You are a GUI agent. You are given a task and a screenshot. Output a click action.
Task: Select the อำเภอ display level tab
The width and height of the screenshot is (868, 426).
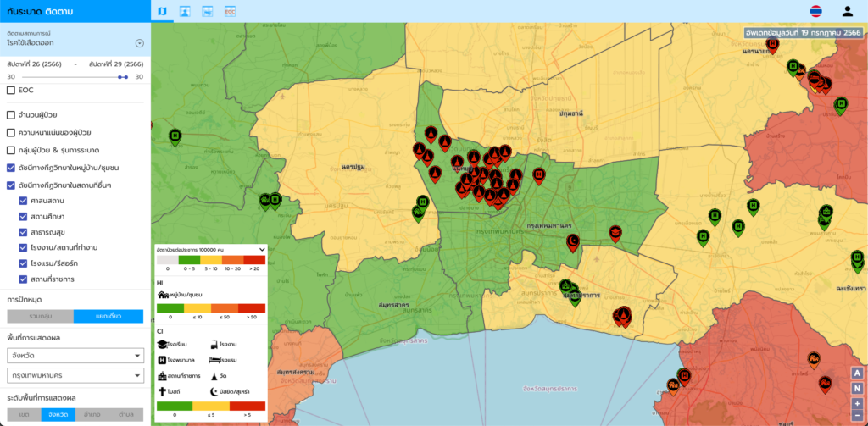(92, 415)
